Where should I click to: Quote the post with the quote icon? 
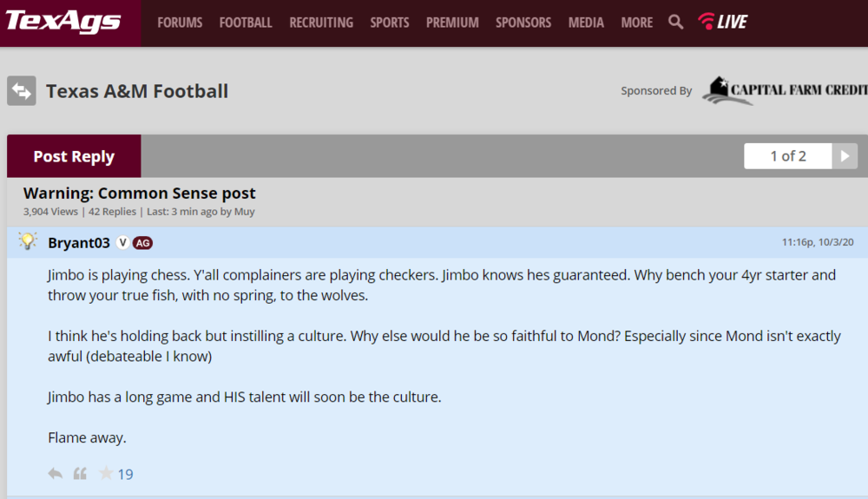pyautogui.click(x=80, y=474)
